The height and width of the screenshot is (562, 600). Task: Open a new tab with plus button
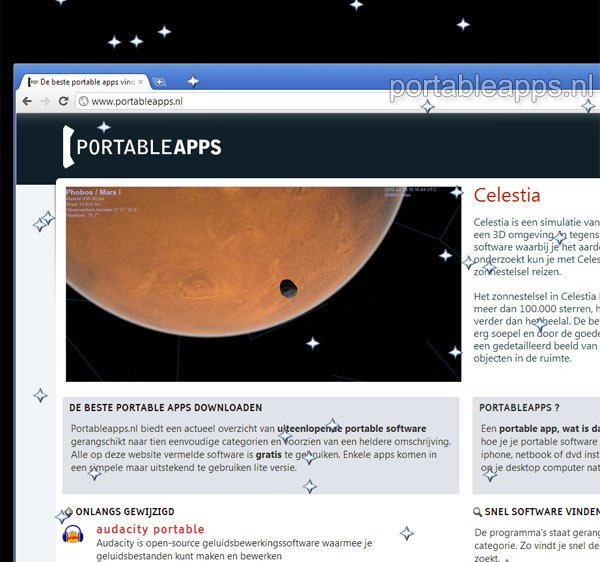pyautogui.click(x=160, y=82)
